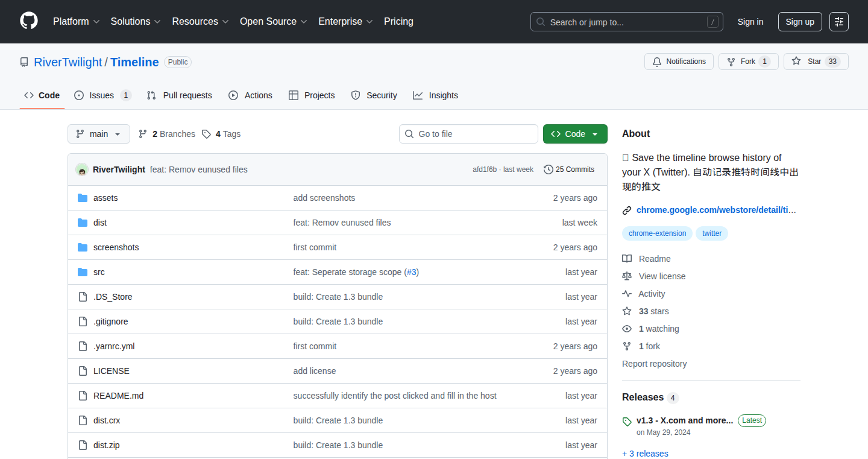Screen dimensions: 868x459
Task: Switch to the Actions tab
Action: coord(250,95)
